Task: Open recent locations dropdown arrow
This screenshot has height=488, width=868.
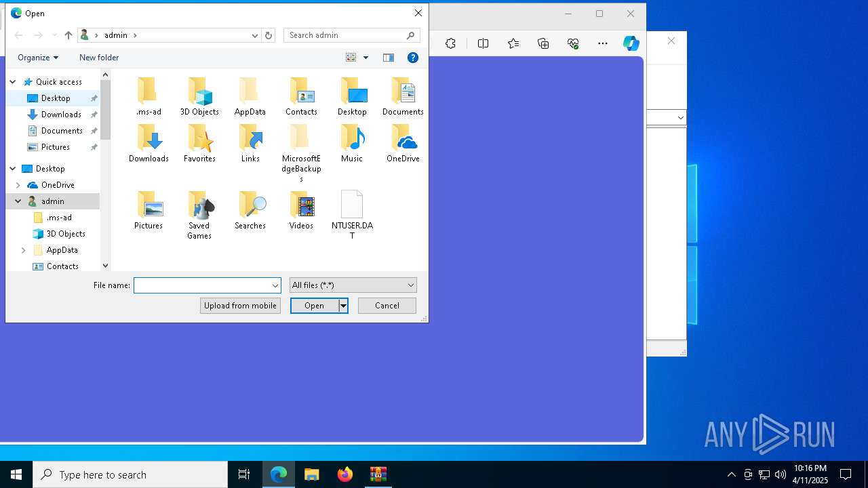Action: click(x=54, y=35)
